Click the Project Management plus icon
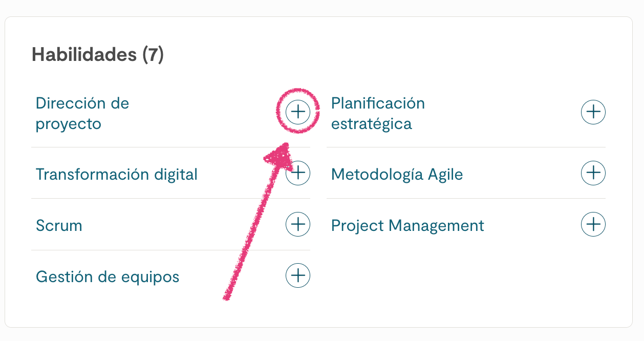 (593, 224)
